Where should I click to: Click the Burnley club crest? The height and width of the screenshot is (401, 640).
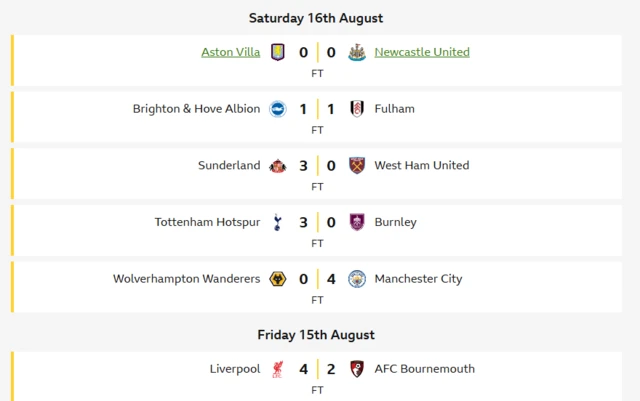click(357, 222)
